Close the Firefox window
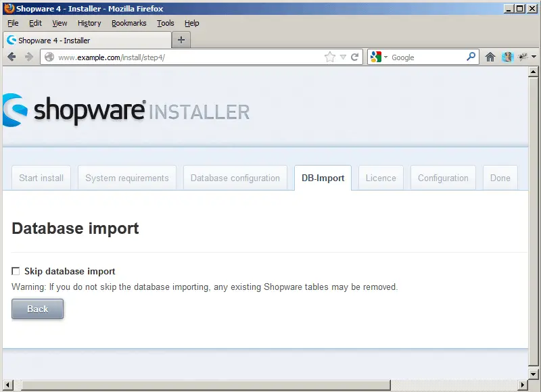Image resolution: width=541 pixels, height=392 pixels. click(x=532, y=9)
